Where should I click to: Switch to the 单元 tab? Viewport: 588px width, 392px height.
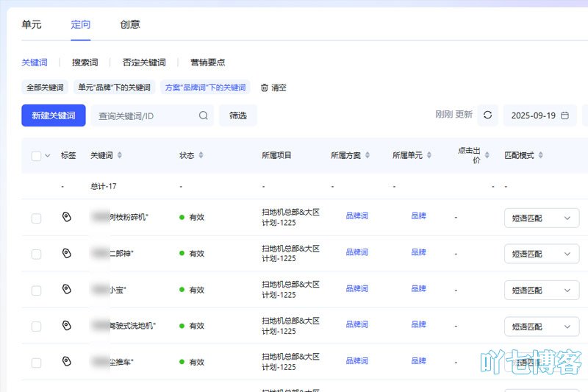pyautogui.click(x=32, y=25)
